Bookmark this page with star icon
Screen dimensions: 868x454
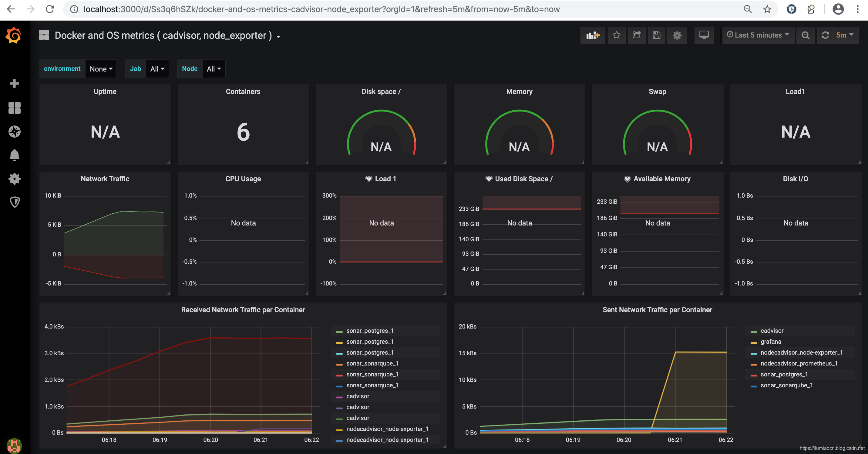click(767, 9)
